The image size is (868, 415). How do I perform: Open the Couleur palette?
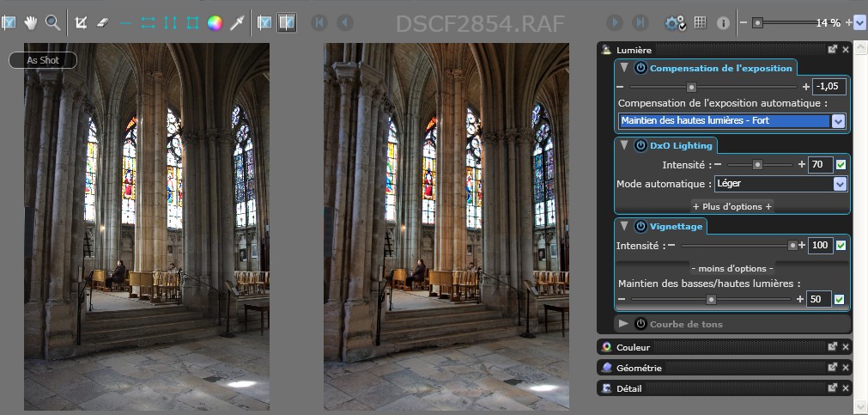(x=725, y=347)
